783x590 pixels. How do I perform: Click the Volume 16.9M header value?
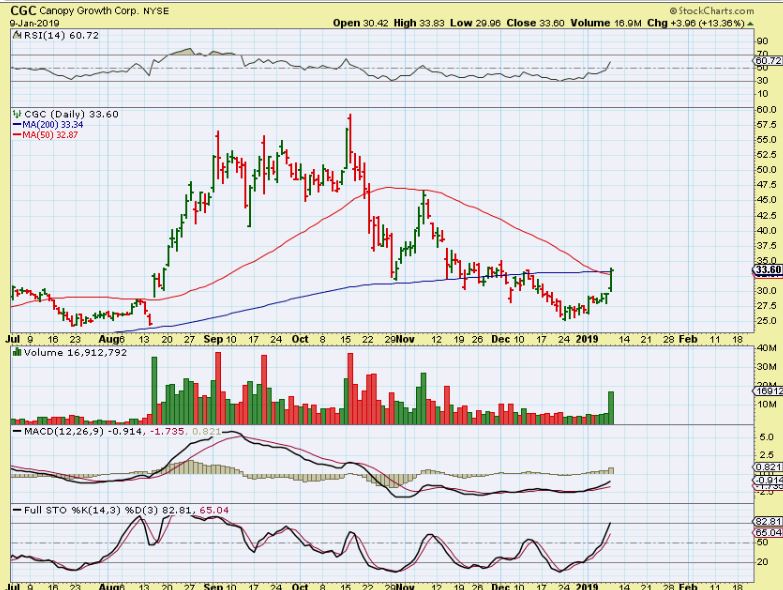coord(606,23)
